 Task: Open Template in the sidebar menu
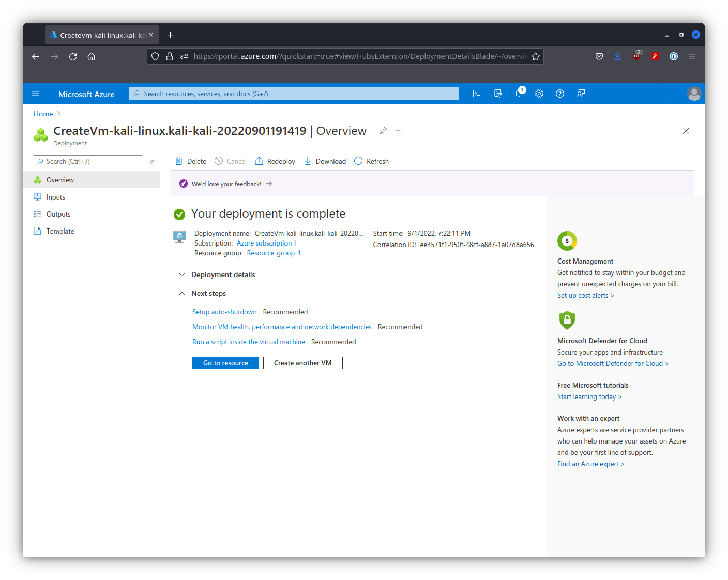point(60,231)
